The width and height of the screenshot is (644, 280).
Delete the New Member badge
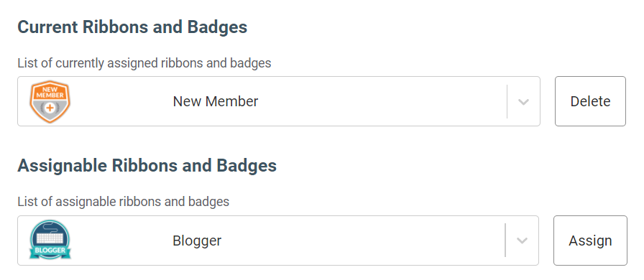(x=590, y=101)
